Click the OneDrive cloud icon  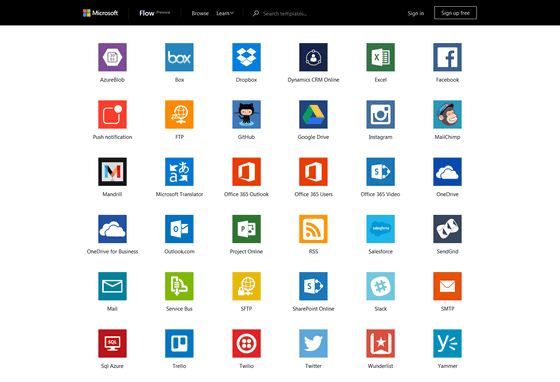448,172
